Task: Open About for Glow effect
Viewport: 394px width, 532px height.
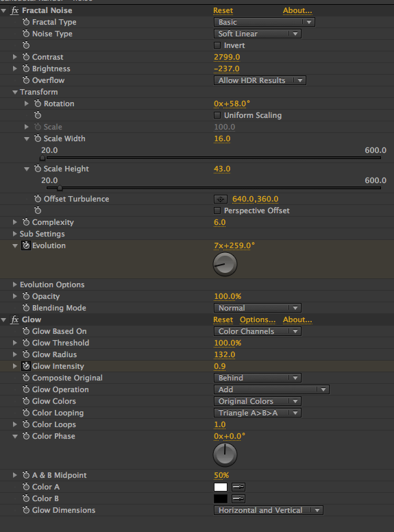Action: click(297, 319)
